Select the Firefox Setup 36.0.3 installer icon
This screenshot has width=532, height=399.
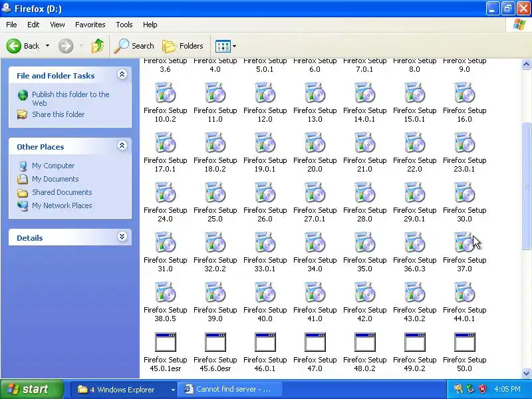coord(414,242)
